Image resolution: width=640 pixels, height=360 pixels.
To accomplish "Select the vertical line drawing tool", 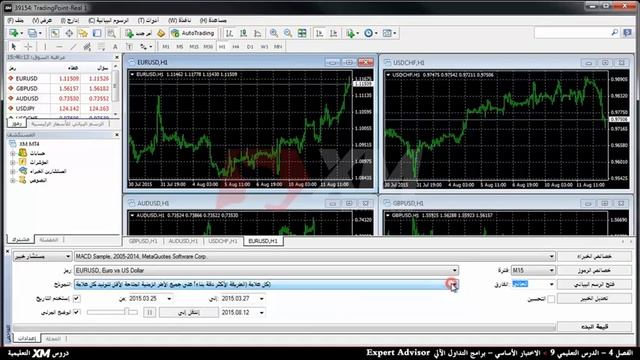I will pos(45,47).
